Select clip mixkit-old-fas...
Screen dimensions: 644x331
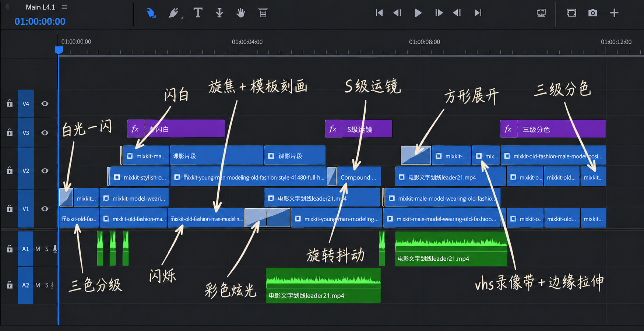coord(79,219)
